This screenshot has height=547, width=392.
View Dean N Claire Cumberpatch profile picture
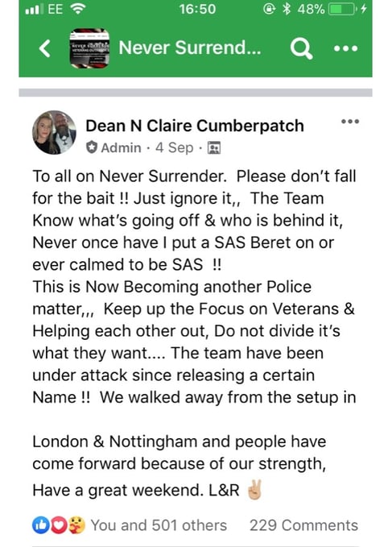pyautogui.click(x=54, y=133)
